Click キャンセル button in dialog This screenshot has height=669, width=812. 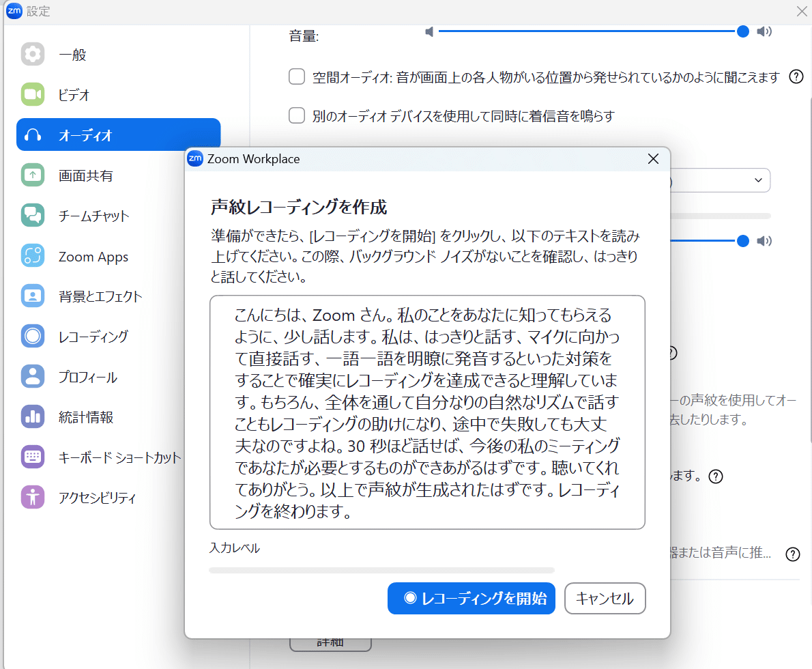tap(605, 598)
